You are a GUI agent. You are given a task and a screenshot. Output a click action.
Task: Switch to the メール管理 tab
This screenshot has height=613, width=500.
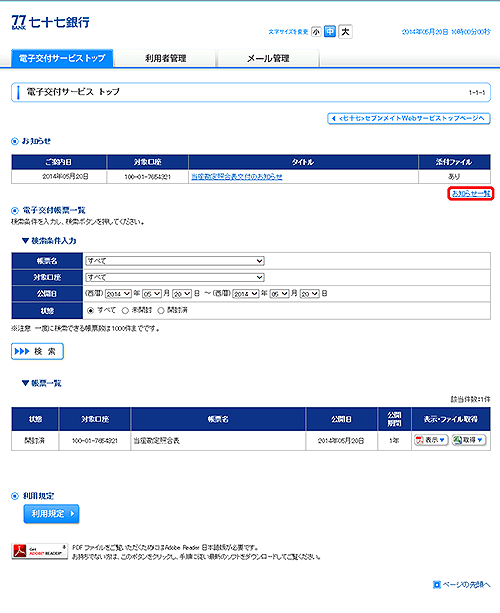(x=268, y=58)
